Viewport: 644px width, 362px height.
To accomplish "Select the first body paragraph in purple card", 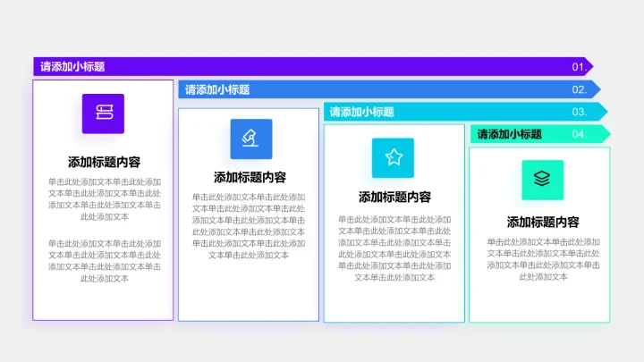I will [x=105, y=198].
